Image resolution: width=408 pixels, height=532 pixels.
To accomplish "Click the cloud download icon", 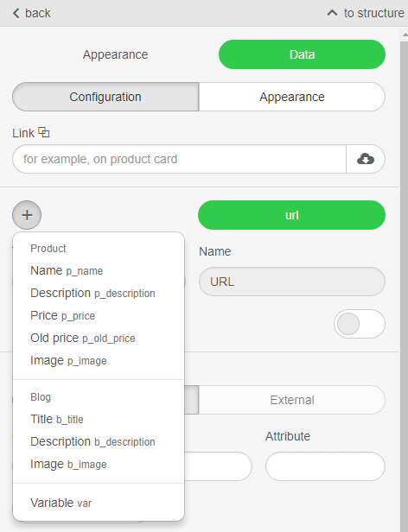I will (366, 159).
